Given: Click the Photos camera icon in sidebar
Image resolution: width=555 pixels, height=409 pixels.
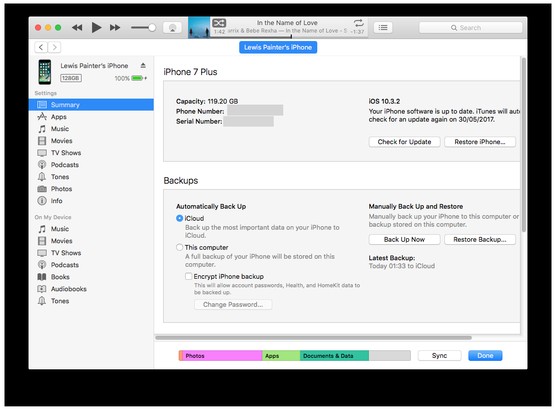Looking at the screenshot, I should click(42, 189).
